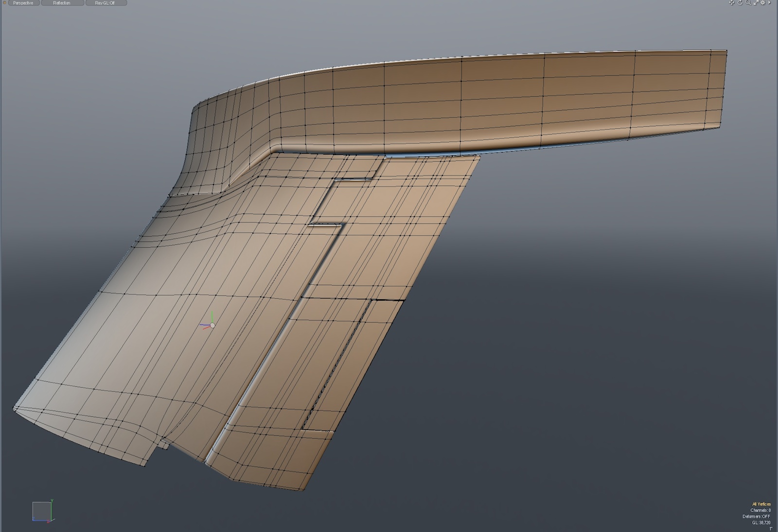Click the rotate view icon

click(740, 3)
